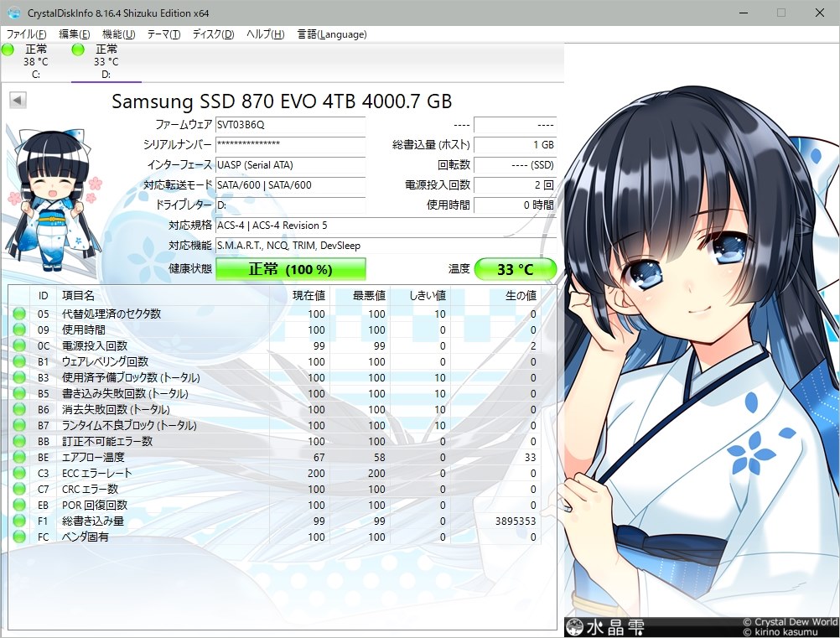Click the previous disk arrow button
The width and height of the screenshot is (840, 638).
coord(18,100)
